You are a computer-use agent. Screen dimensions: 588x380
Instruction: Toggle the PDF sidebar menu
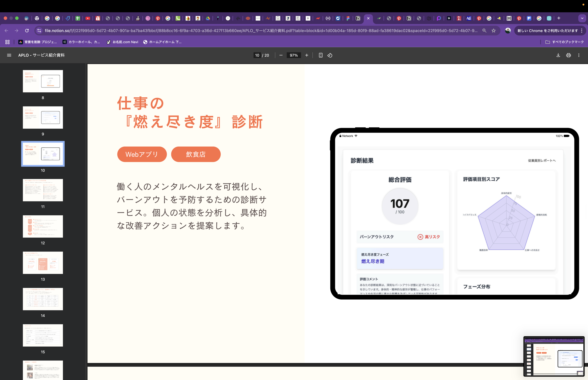(x=9, y=55)
